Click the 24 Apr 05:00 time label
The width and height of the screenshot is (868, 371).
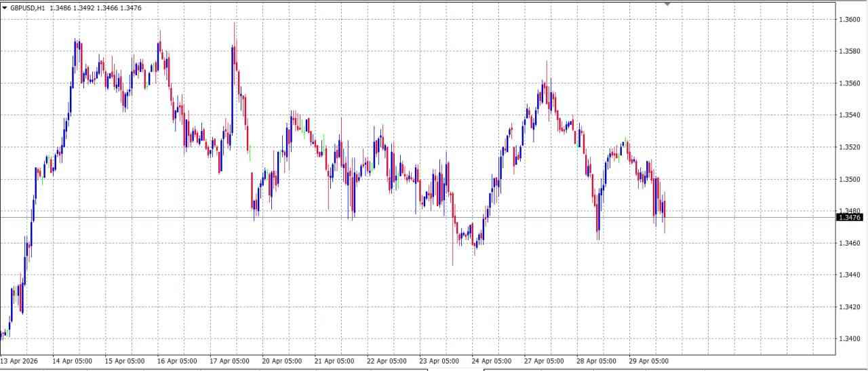tap(492, 361)
